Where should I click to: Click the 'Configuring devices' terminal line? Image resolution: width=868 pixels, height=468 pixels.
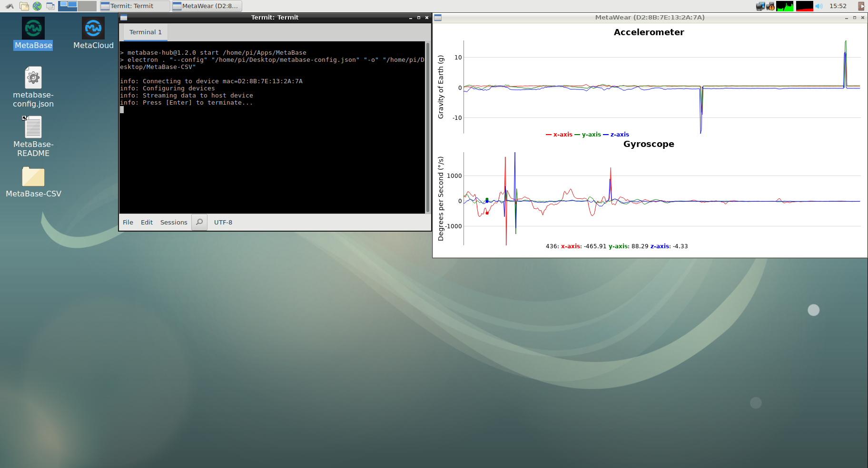(168, 88)
